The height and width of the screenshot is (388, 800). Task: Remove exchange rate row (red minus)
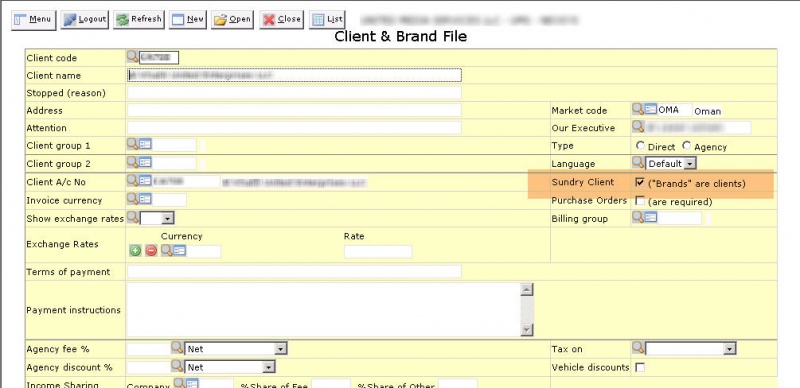(x=151, y=251)
